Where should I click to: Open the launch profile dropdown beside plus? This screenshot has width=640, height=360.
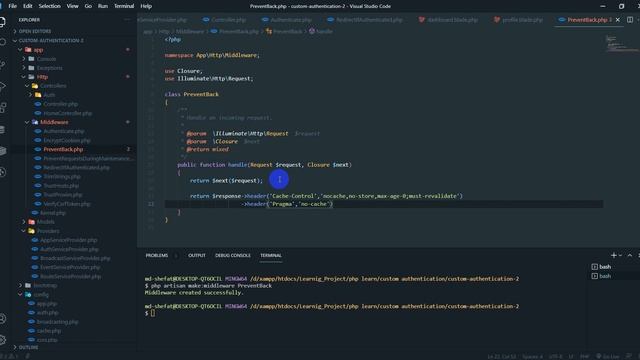(620, 255)
